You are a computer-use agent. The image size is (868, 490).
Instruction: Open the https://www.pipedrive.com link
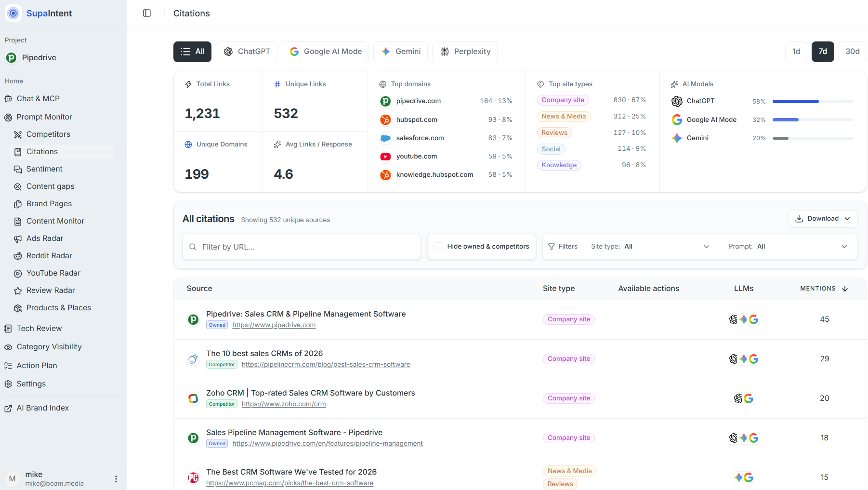[274, 325]
